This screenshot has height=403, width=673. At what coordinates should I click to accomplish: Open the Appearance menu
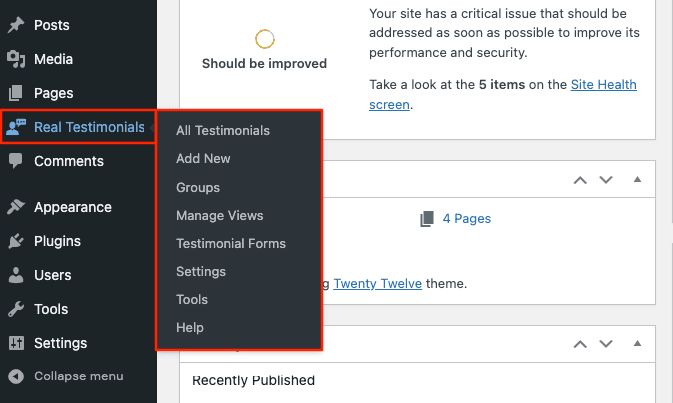pyautogui.click(x=78, y=207)
